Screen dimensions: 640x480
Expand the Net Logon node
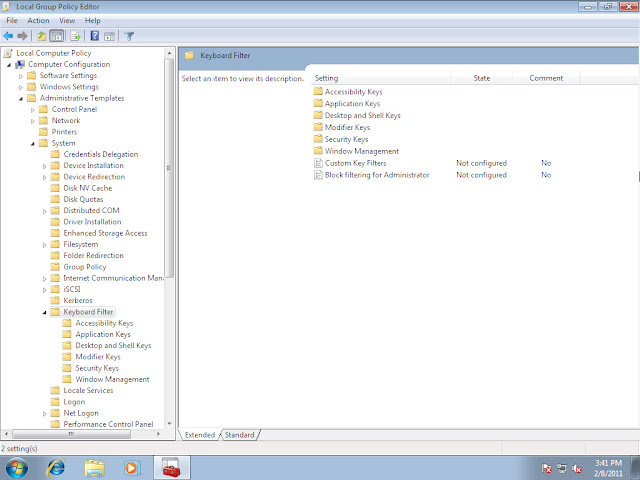44,414
